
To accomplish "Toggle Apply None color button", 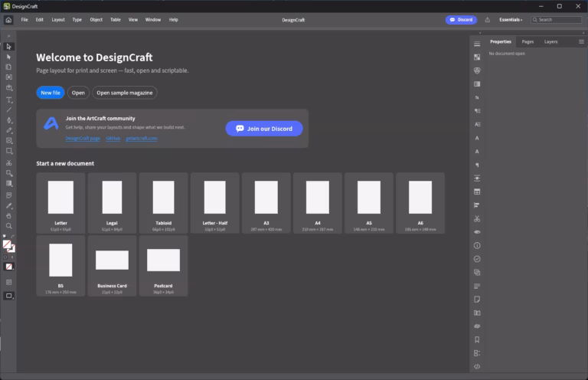I will point(8,267).
